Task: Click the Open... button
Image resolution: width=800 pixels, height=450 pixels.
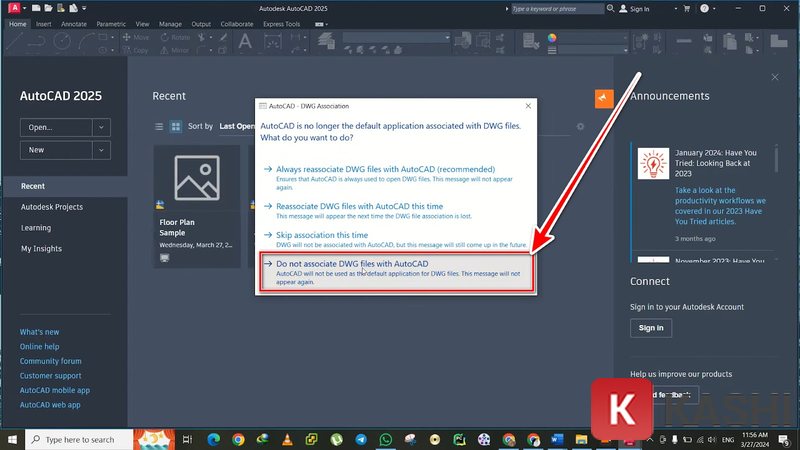Action: (x=56, y=127)
